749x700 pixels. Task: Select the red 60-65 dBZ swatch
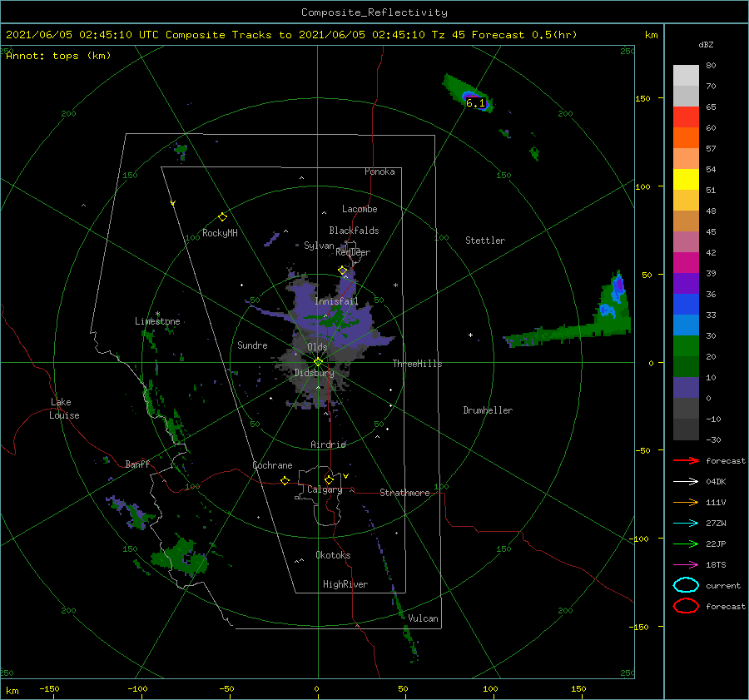click(x=686, y=117)
